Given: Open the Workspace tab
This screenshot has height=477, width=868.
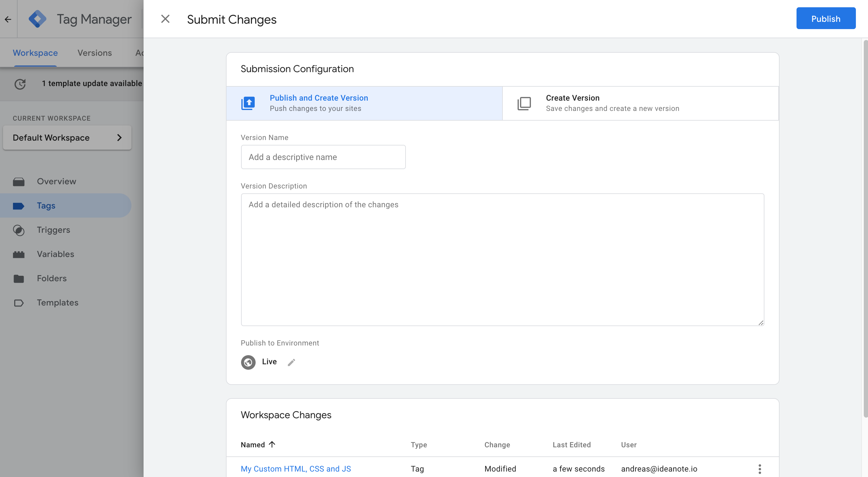Looking at the screenshot, I should coord(35,53).
